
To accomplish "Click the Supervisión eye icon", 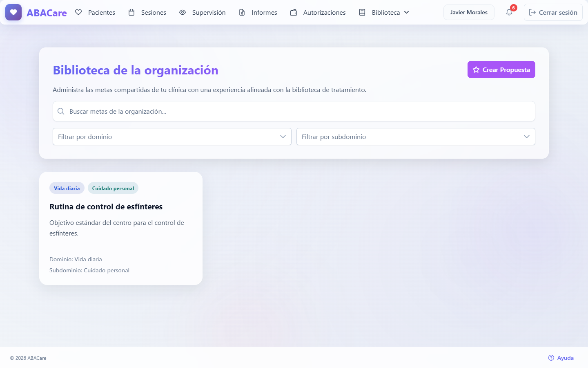I will click(x=183, y=12).
